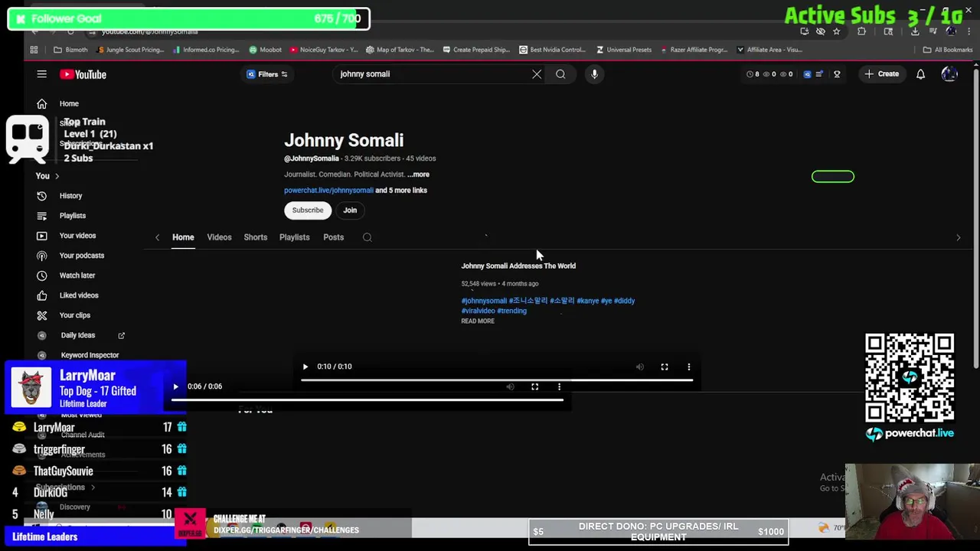Click 'and 5 more links'
Viewport: 980px width, 551px height.
(401, 191)
